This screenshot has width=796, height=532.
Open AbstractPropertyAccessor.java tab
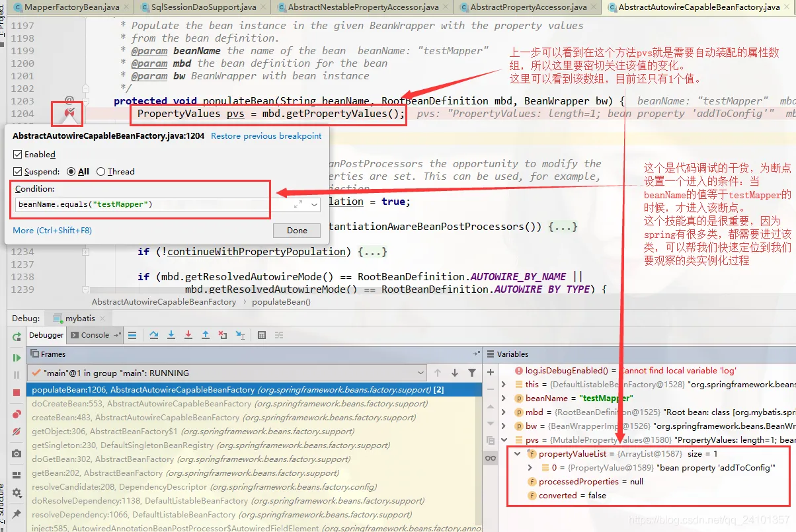pyautogui.click(x=528, y=7)
